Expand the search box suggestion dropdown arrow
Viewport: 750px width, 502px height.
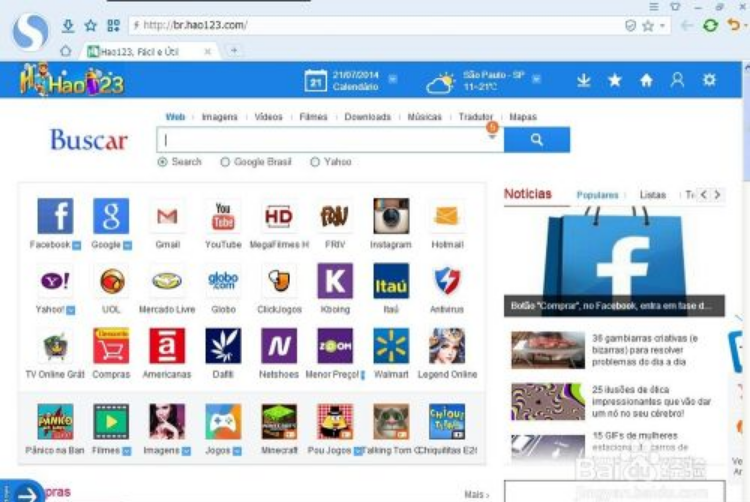(x=492, y=139)
